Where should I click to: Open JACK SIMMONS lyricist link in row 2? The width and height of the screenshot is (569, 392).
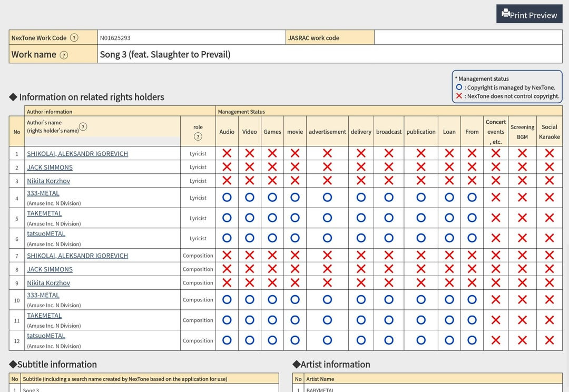coord(50,168)
